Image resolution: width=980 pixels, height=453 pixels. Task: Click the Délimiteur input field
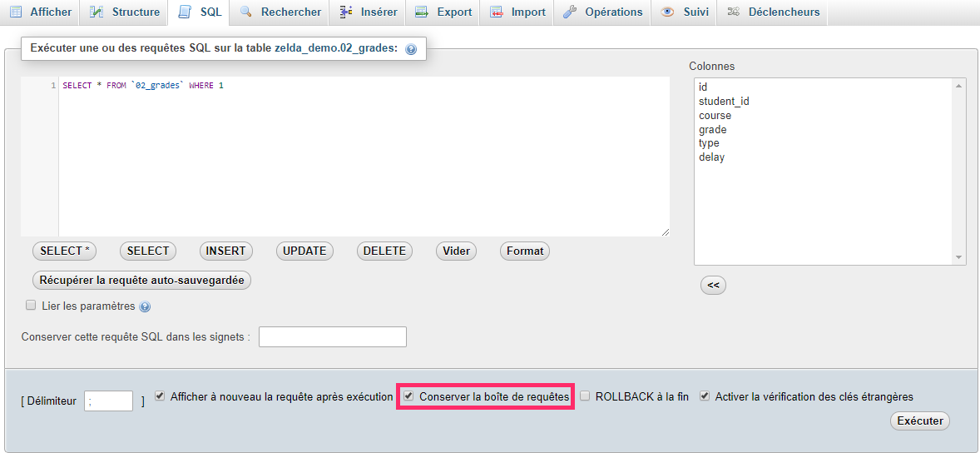(109, 401)
